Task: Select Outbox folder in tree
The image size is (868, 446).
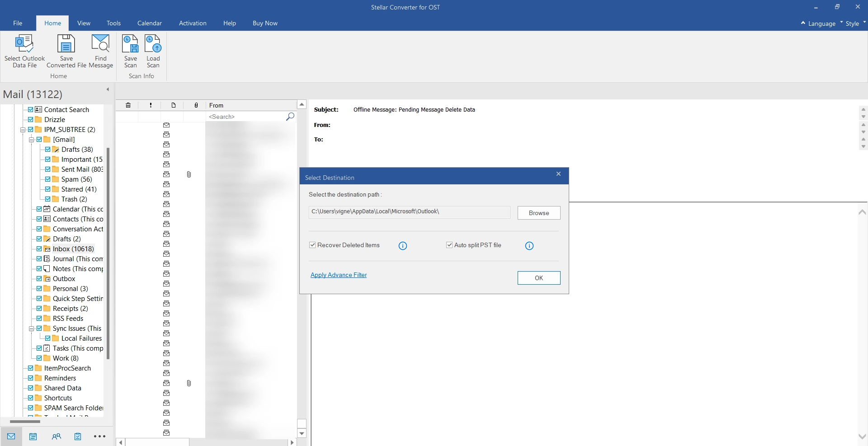Action: (64, 279)
